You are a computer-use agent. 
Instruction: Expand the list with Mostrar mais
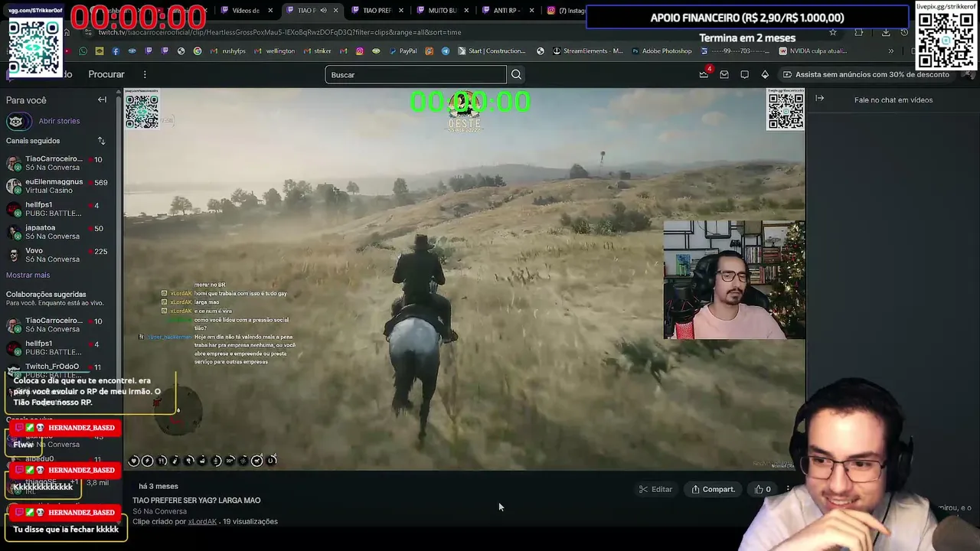28,275
